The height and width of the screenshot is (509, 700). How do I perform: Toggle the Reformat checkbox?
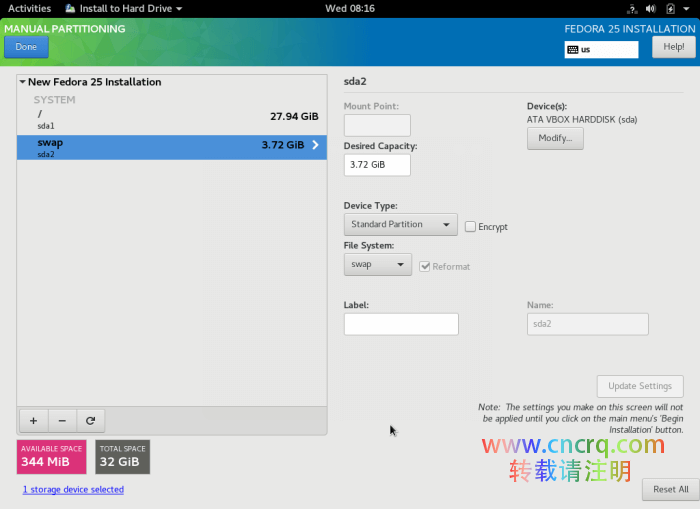[426, 266]
